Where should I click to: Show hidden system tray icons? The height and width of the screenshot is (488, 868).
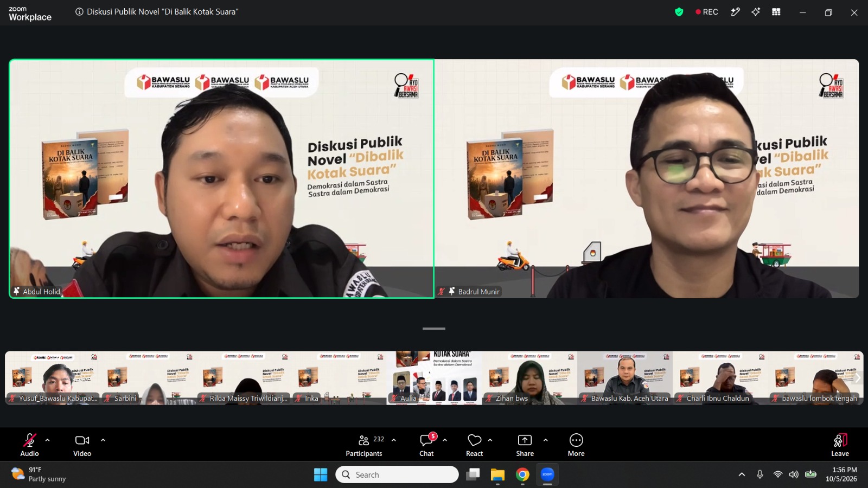(x=742, y=474)
